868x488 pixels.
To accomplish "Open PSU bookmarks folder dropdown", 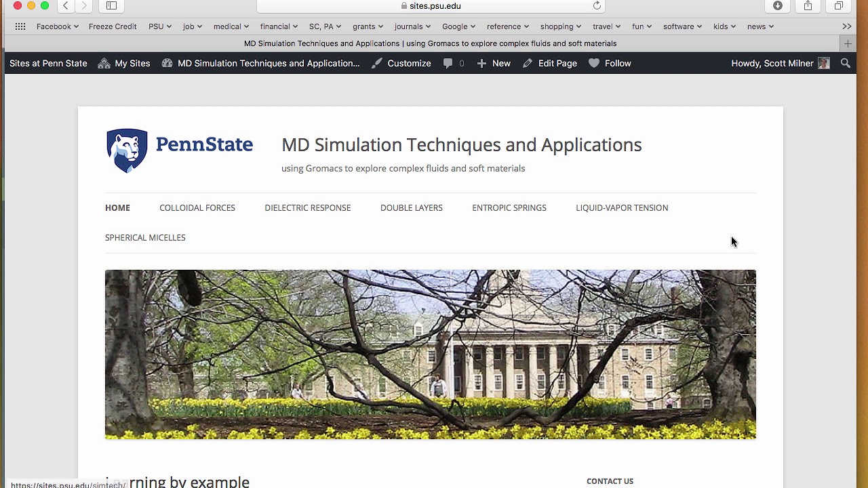I will 160,26.
